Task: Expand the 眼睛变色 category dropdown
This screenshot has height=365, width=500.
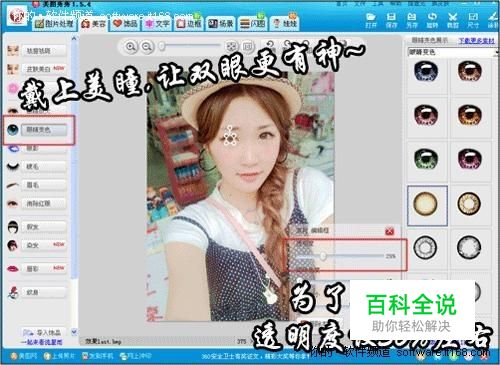Action: point(496,52)
